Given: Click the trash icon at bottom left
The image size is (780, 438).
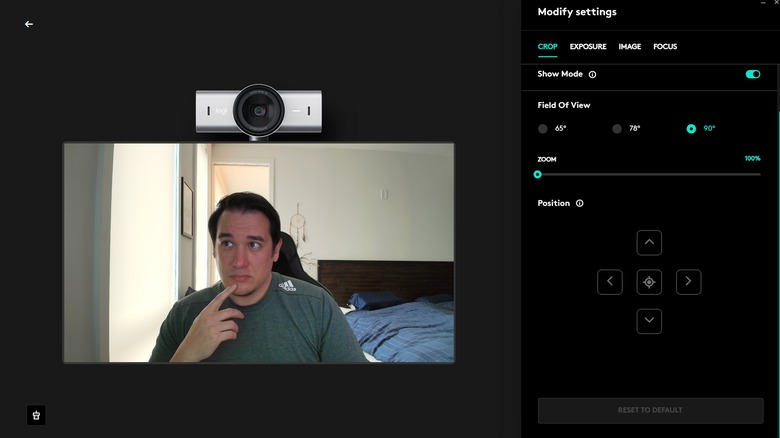Looking at the screenshot, I should [36, 415].
